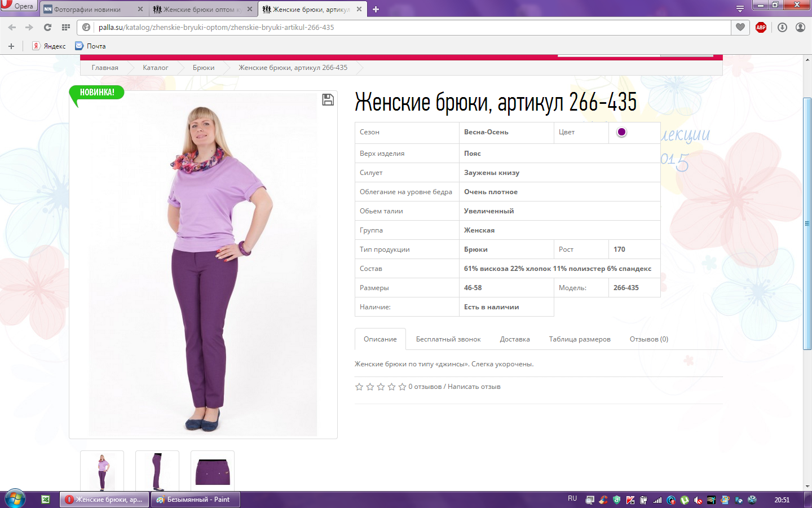The width and height of the screenshot is (812, 508).
Task: Rate the product five stars
Action: click(x=402, y=387)
